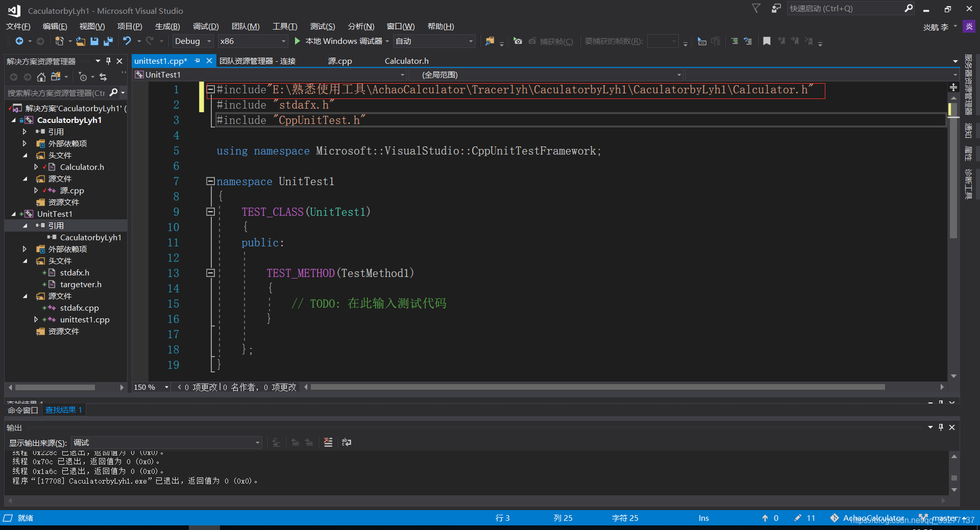
Task: Select stdafx.h in the UnitTest1 headers
Action: [75, 272]
